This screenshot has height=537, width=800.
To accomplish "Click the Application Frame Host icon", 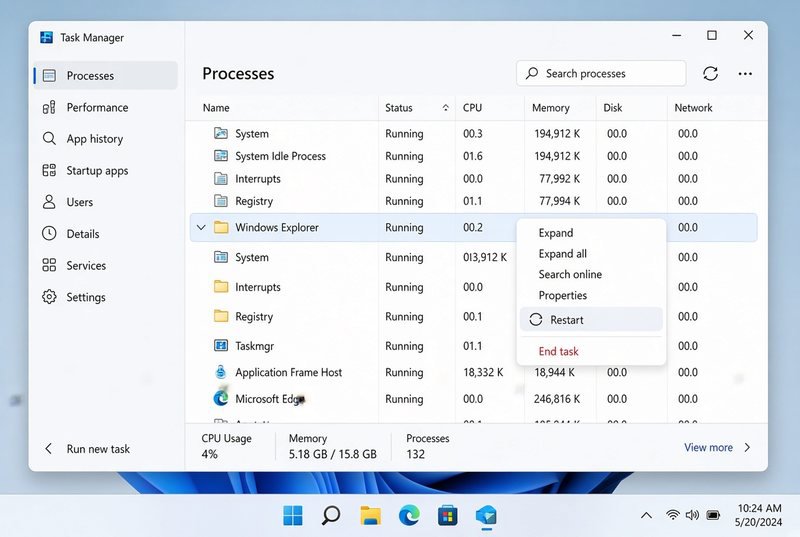I will click(220, 372).
